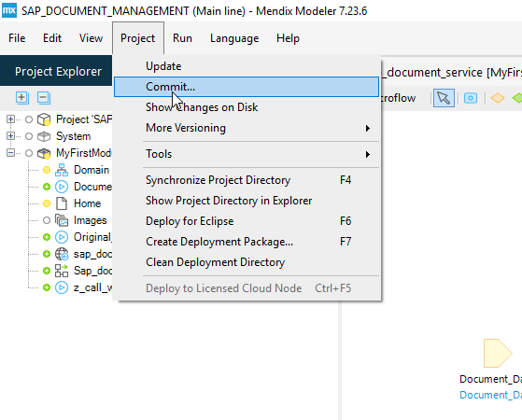Click the sap_doc globe service icon

point(62,254)
